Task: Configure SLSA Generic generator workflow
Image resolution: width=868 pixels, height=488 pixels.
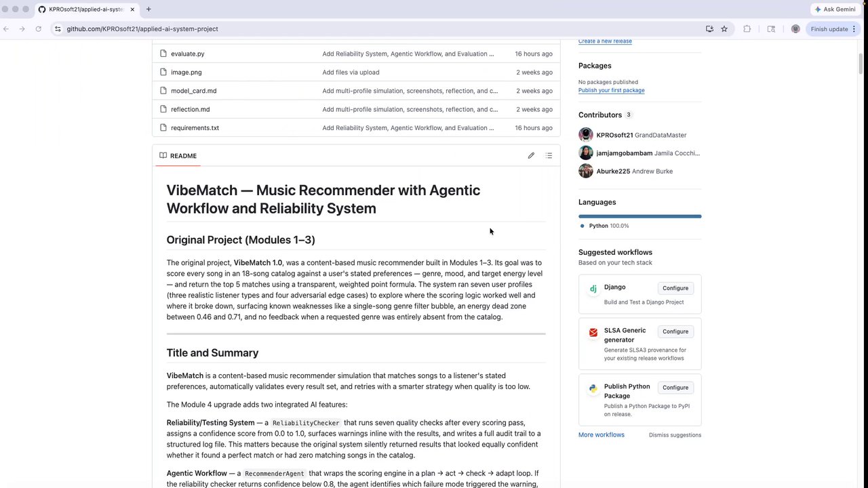Action: [675, 331]
